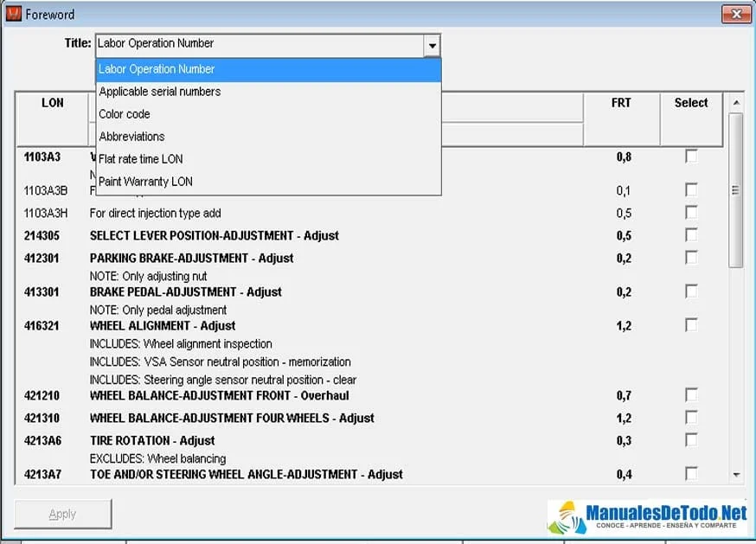The width and height of the screenshot is (756, 544).
Task: Open the Title combo box arrow
Action: click(432, 46)
